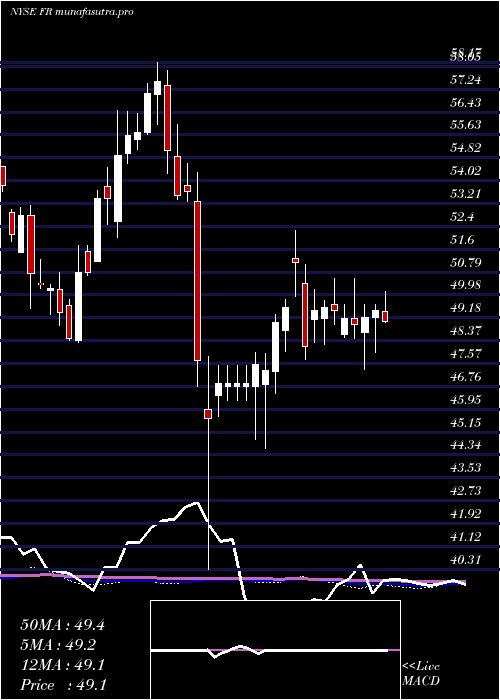500x700 pixels.
Task: Click the 49.98 price axis label
Action: [x=467, y=285]
